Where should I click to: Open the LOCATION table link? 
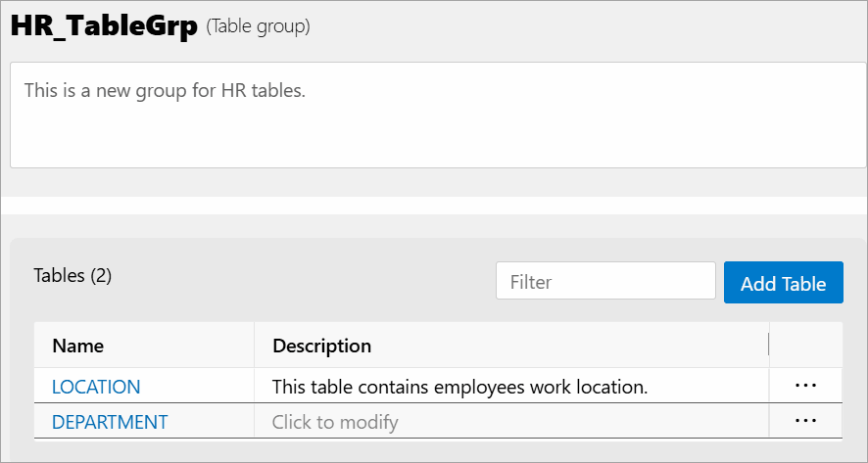(x=96, y=387)
